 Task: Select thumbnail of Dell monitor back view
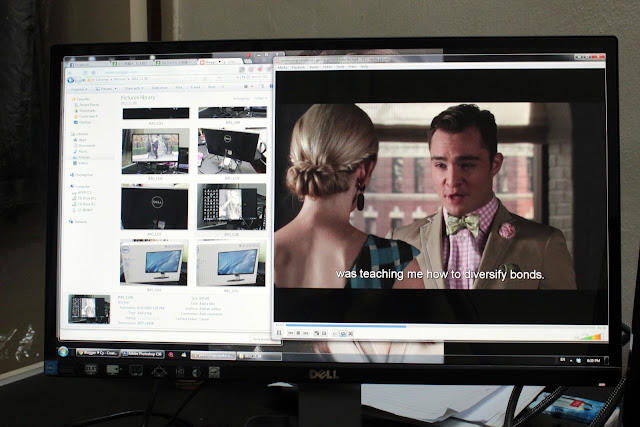point(232,151)
